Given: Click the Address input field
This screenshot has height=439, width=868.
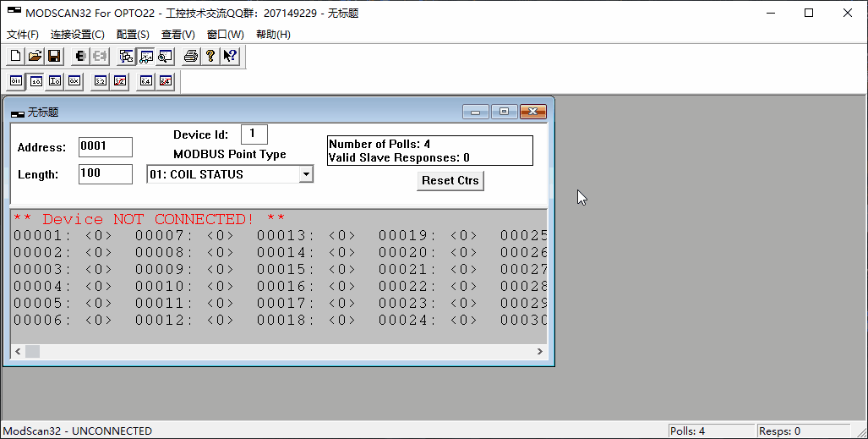Looking at the screenshot, I should click(x=105, y=146).
